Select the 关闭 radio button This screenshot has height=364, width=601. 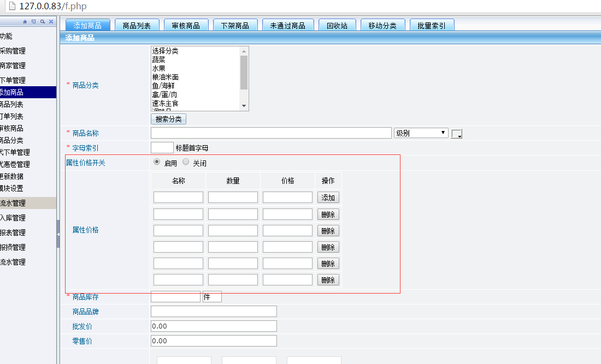pos(186,162)
